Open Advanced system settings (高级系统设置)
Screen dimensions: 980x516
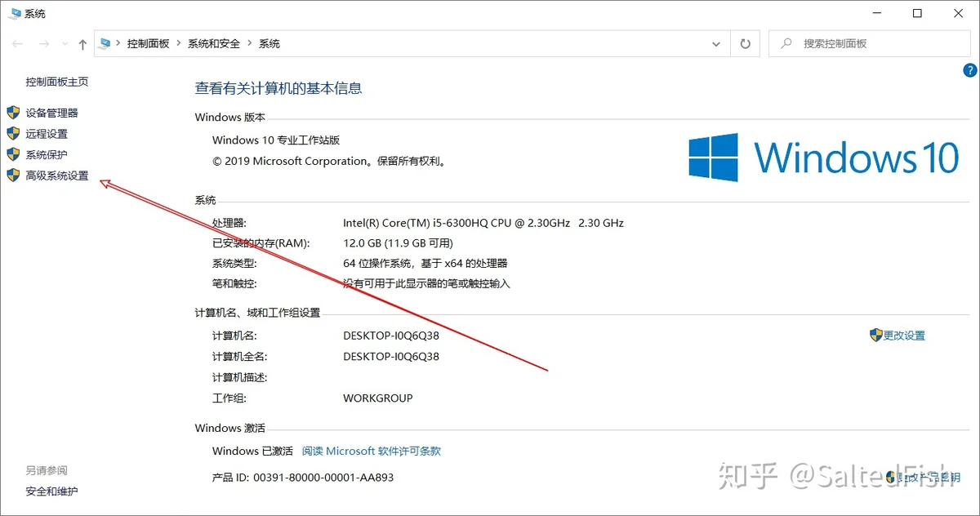pos(57,176)
